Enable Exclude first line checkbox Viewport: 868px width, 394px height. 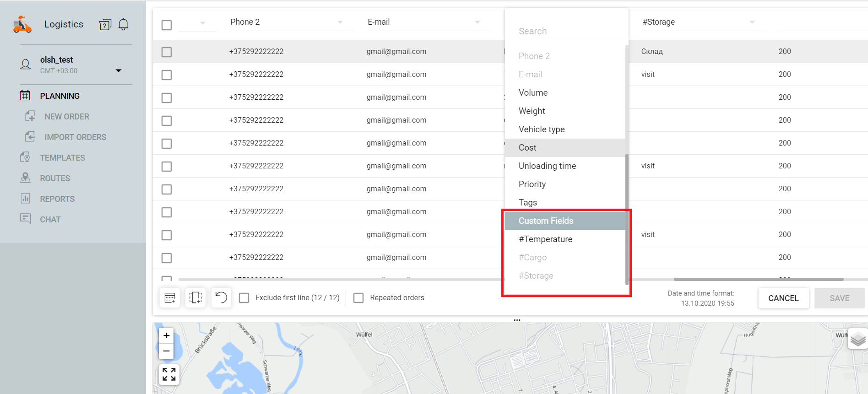tap(244, 298)
